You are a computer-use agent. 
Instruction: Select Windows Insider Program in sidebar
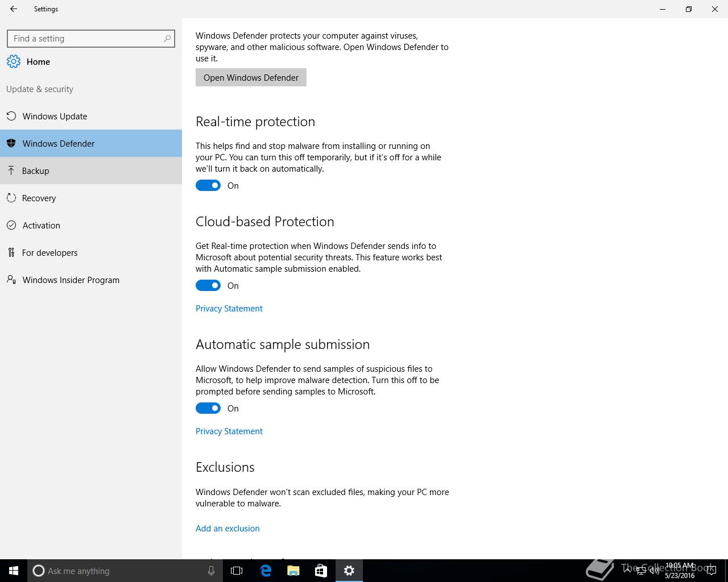91,280
